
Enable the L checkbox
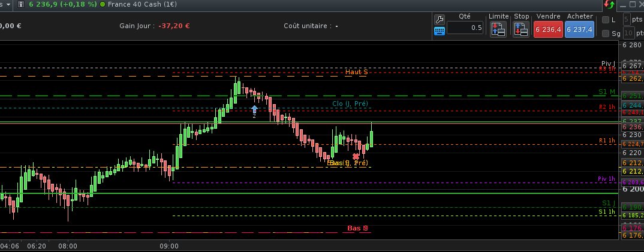pyautogui.click(x=606, y=20)
